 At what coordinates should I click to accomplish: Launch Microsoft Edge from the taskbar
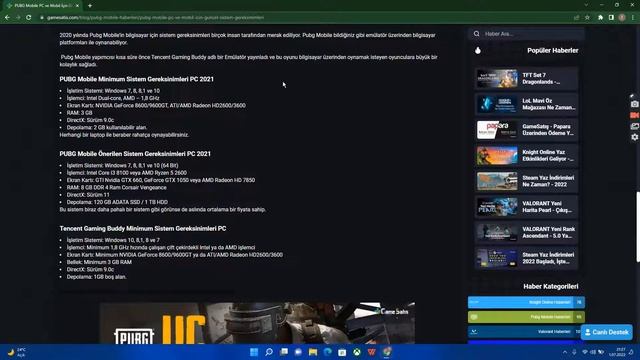pyautogui.click(x=328, y=352)
